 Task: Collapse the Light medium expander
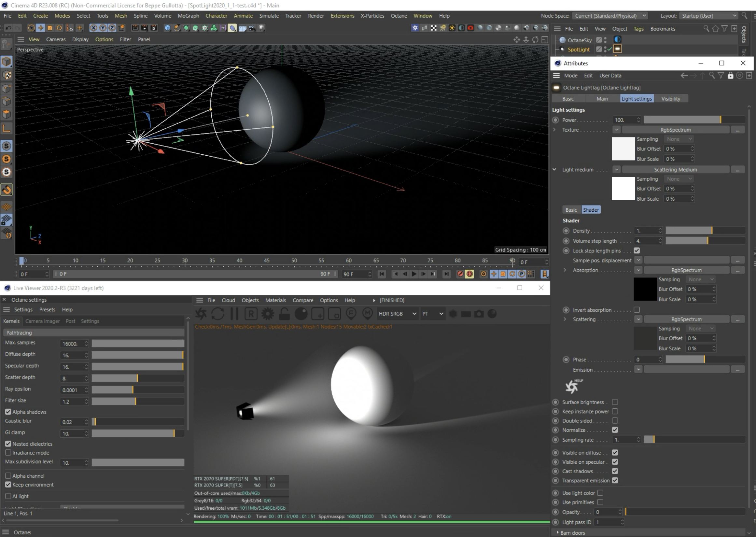pos(554,170)
